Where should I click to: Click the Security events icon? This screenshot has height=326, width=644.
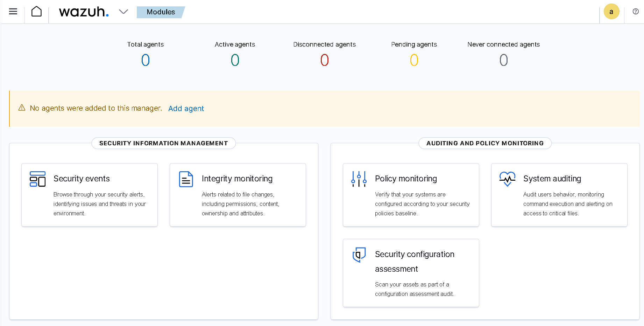38,179
